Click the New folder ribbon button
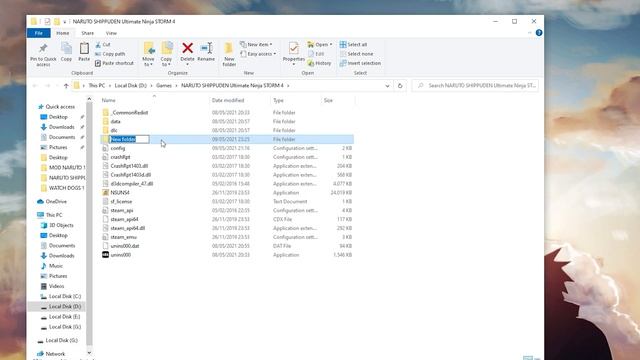The image size is (640, 360). 229,54
